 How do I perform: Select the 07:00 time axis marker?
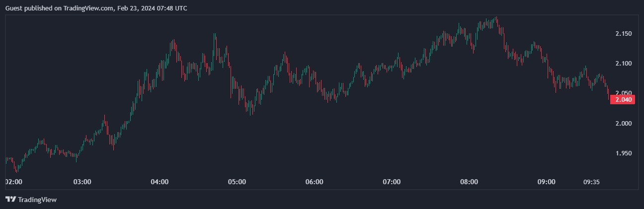[x=392, y=182]
